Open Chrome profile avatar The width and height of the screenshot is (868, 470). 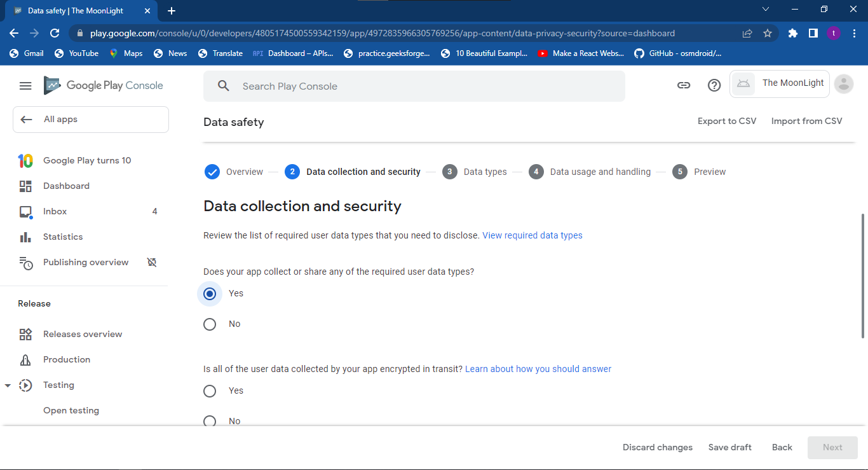click(x=834, y=33)
